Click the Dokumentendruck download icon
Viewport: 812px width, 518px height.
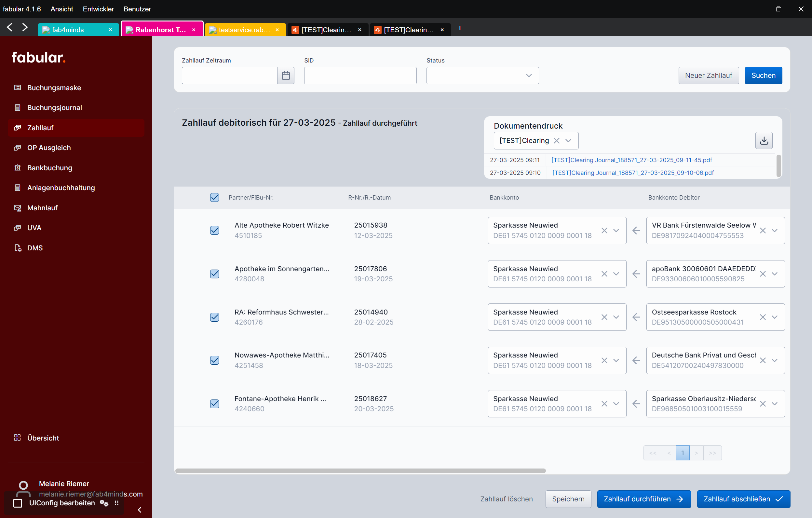764,140
